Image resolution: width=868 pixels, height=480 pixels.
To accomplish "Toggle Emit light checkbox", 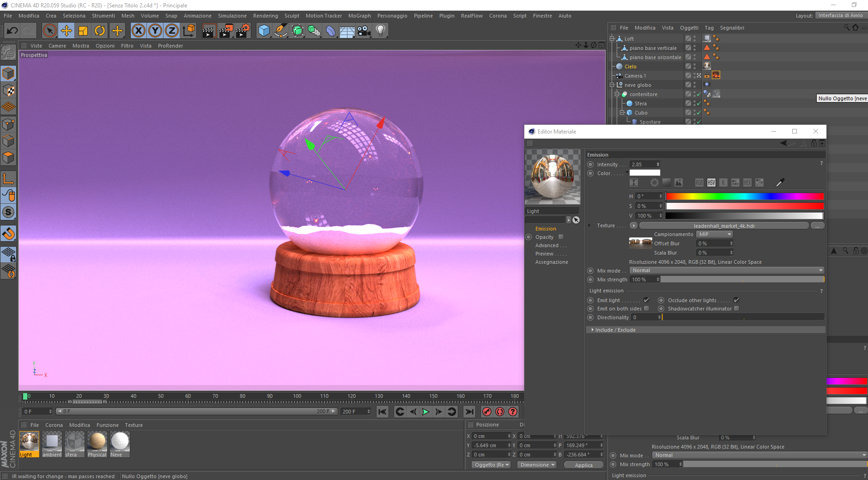I will click(646, 300).
